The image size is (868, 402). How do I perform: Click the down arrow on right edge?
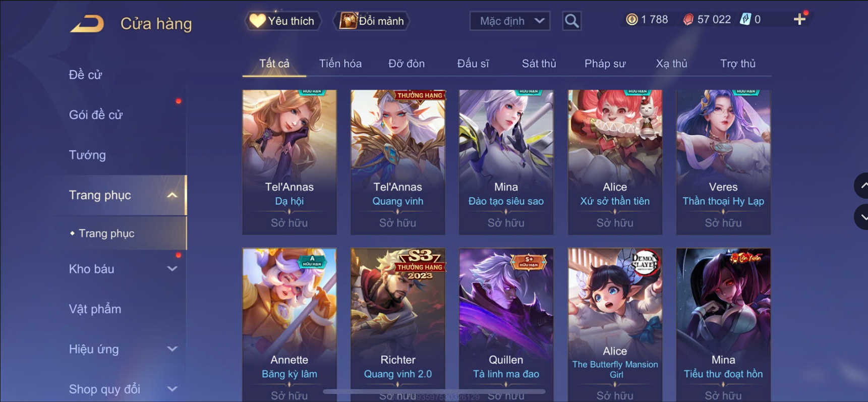862,217
